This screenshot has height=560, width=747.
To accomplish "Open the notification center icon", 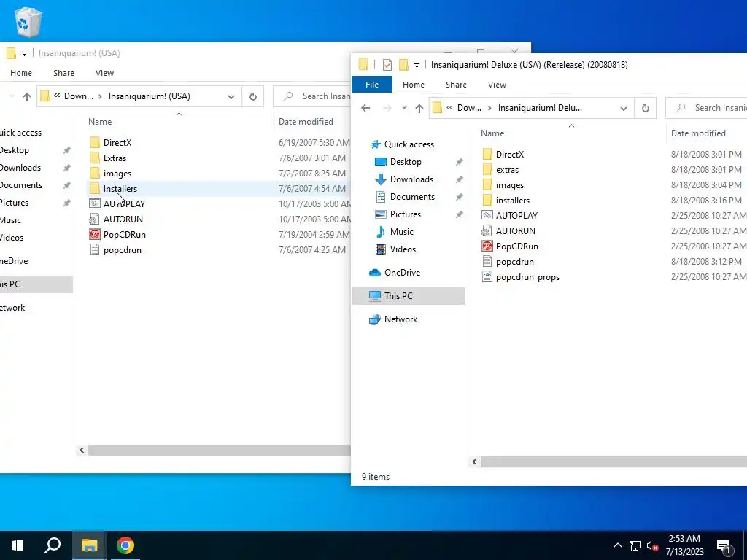I will pyautogui.click(x=724, y=545).
